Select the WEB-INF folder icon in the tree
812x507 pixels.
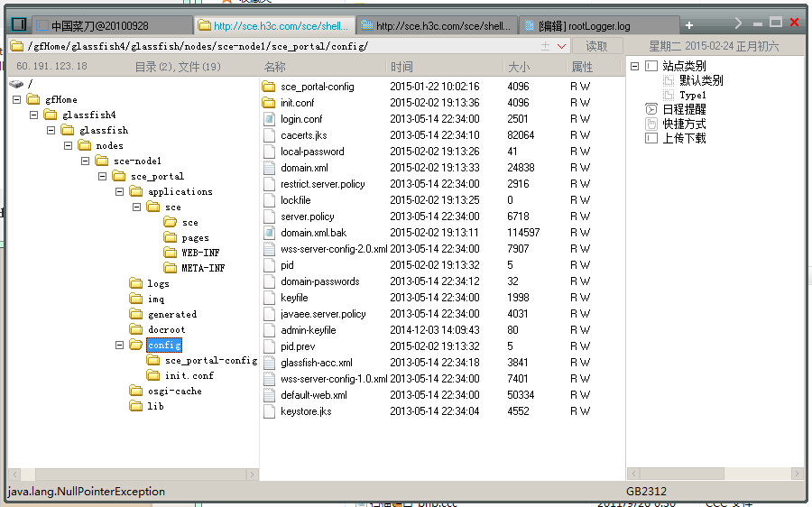point(170,253)
